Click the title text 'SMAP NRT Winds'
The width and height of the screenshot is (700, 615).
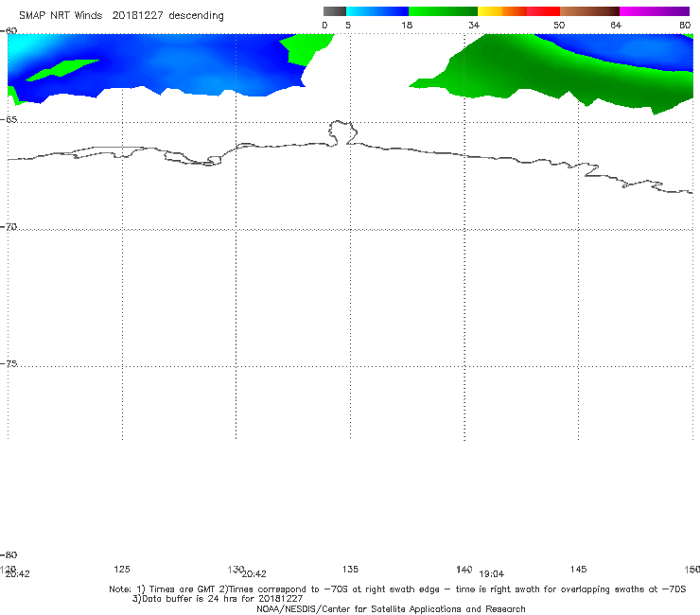point(61,15)
